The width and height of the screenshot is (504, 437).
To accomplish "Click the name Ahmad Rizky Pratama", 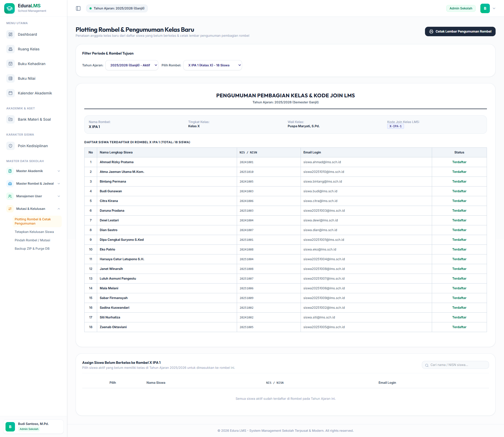I will 117,162.
